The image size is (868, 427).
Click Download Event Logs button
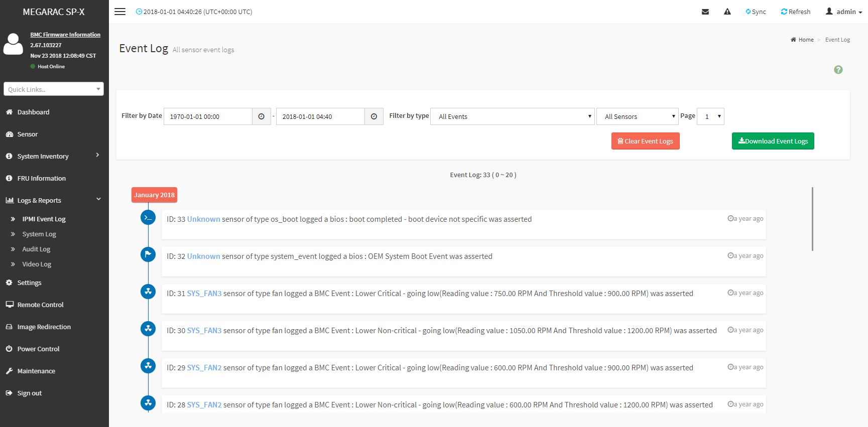point(773,141)
